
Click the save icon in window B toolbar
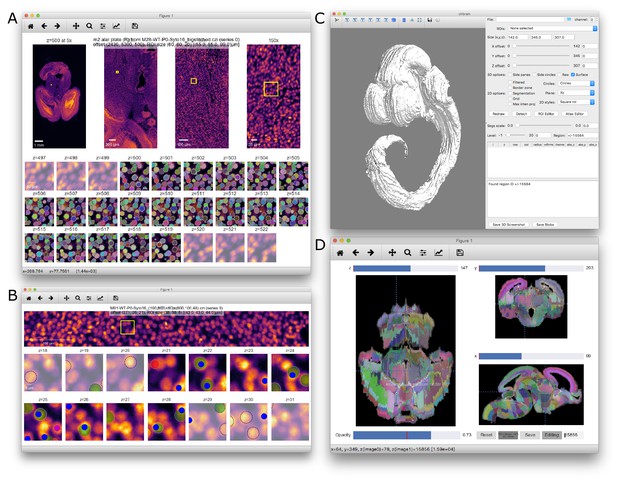click(116, 298)
